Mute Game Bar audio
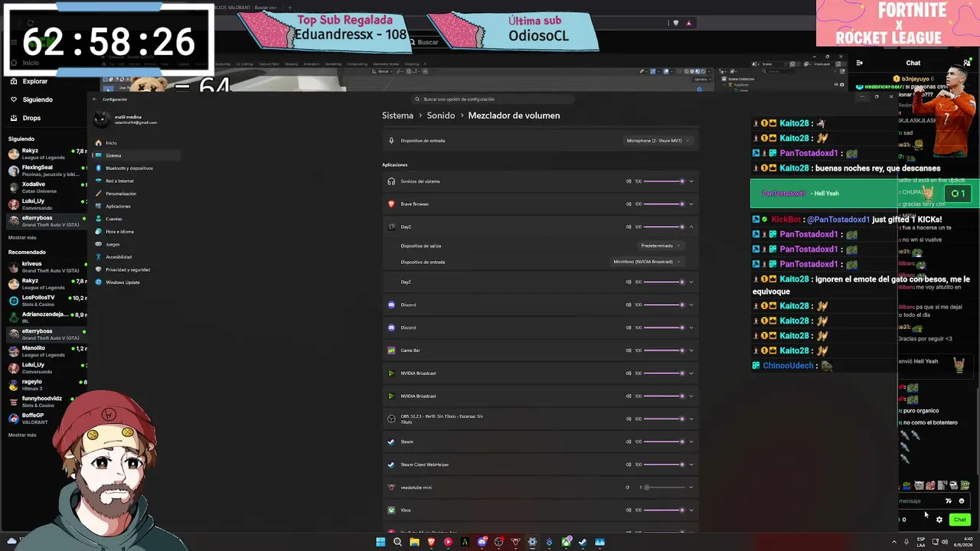Viewport: 980px width, 551px height. (629, 350)
